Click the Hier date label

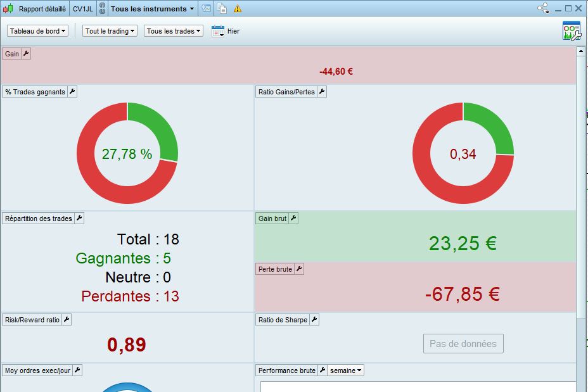pyautogui.click(x=233, y=31)
